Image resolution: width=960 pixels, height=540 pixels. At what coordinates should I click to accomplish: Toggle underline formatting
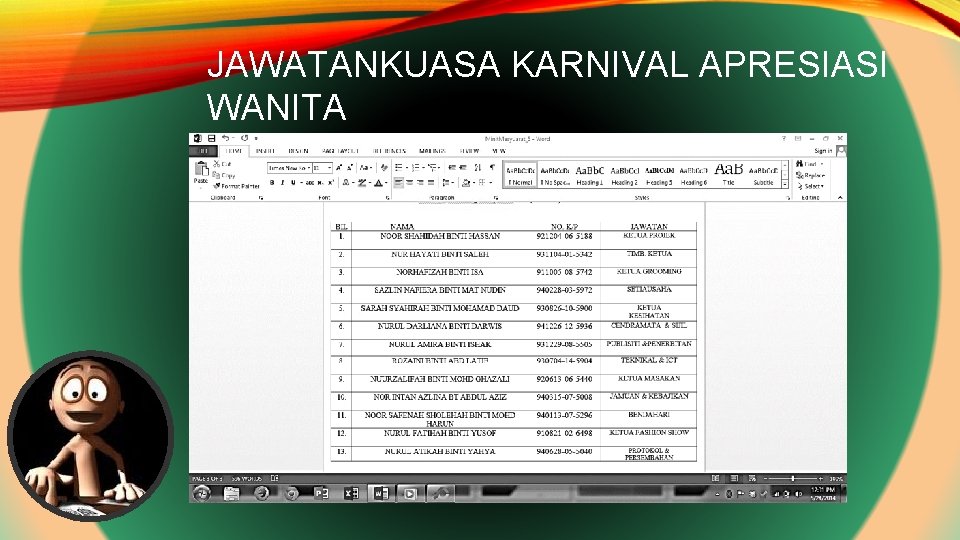[x=293, y=182]
